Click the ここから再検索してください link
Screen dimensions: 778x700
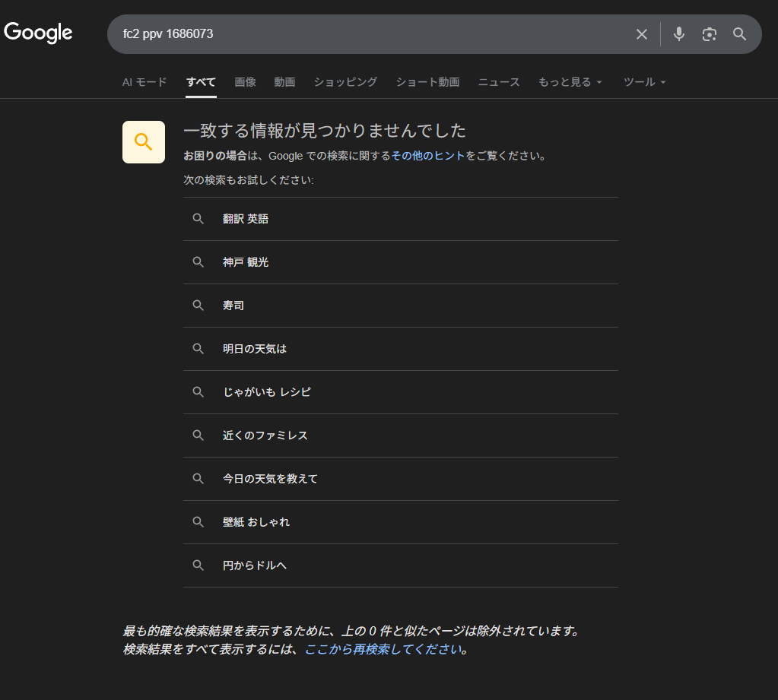click(383, 650)
